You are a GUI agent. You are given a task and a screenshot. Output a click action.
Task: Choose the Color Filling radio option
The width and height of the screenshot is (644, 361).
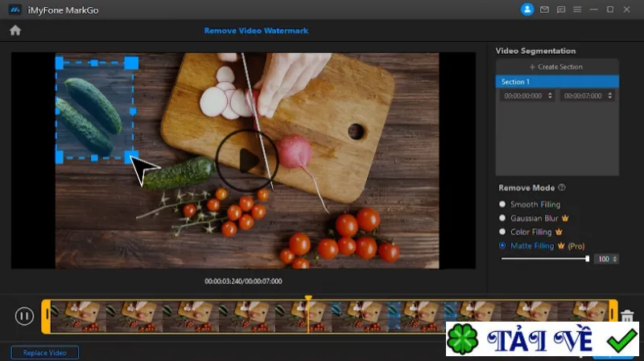[502, 232]
